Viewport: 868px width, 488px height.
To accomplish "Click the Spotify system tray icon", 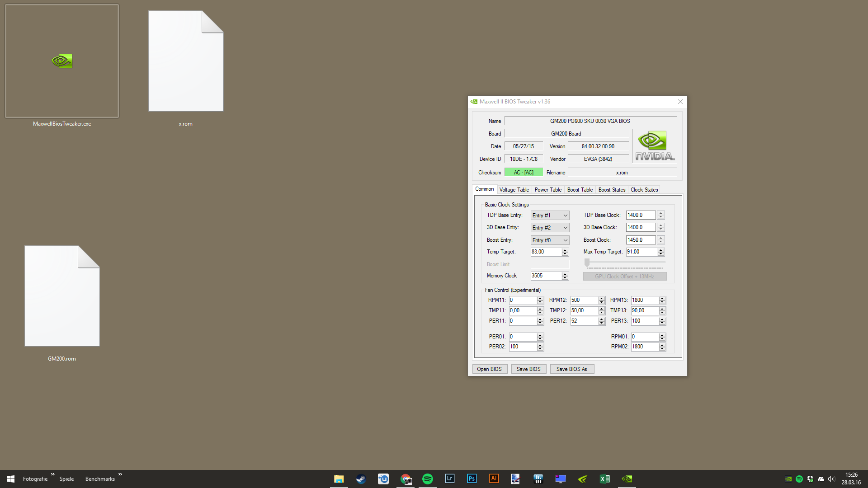I will click(799, 479).
